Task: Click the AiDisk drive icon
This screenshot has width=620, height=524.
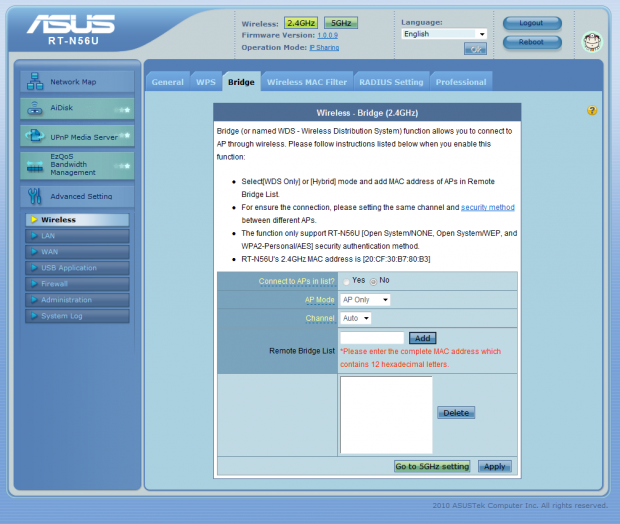Action: tap(35, 108)
